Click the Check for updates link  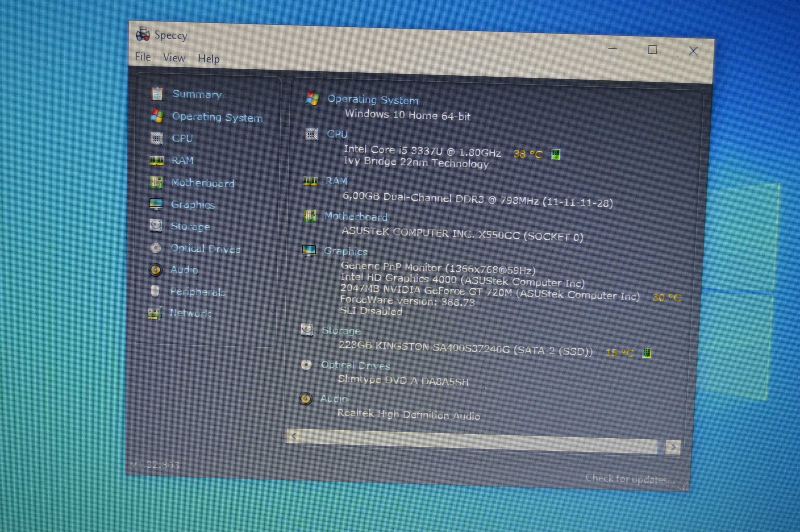pyautogui.click(x=630, y=479)
